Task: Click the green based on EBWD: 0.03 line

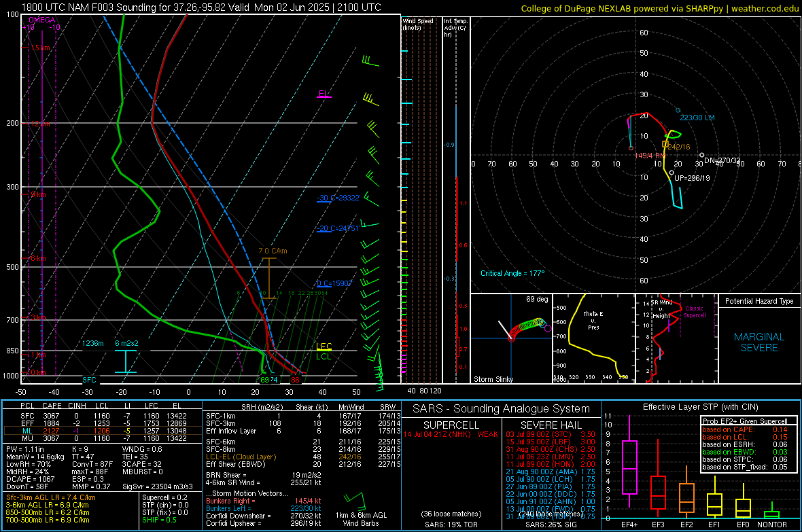Action: [745, 452]
